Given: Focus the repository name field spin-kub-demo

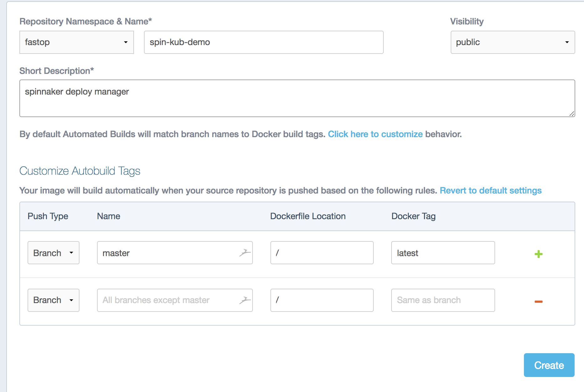Looking at the screenshot, I should pos(264,42).
